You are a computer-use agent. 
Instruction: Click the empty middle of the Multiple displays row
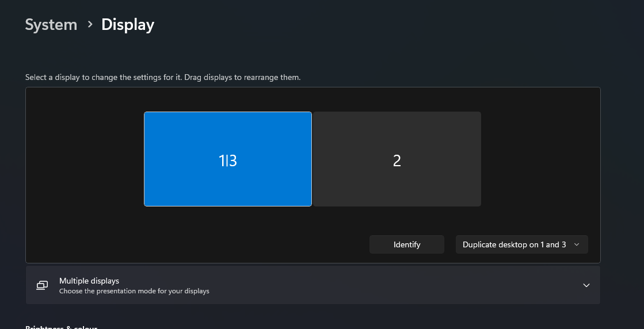pyautogui.click(x=374, y=285)
